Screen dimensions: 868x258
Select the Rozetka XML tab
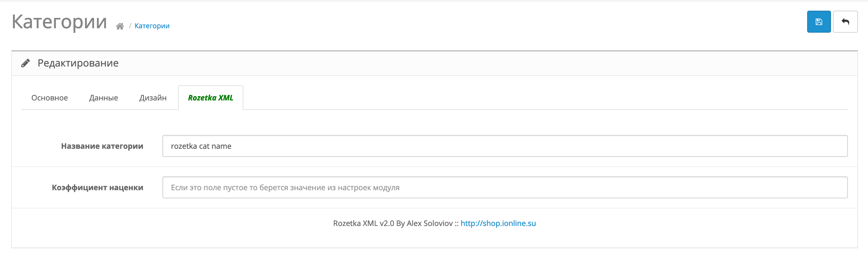[211, 98]
